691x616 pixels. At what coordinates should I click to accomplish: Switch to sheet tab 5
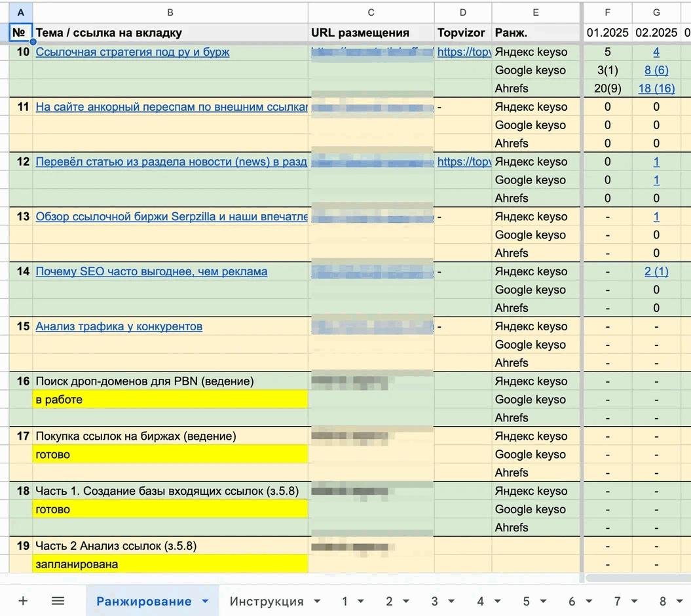click(526, 602)
